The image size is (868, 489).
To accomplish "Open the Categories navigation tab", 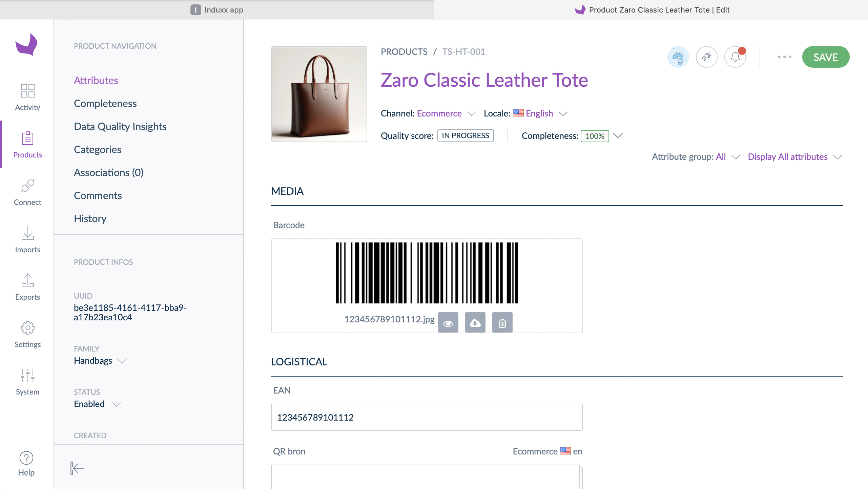I will (x=97, y=149).
